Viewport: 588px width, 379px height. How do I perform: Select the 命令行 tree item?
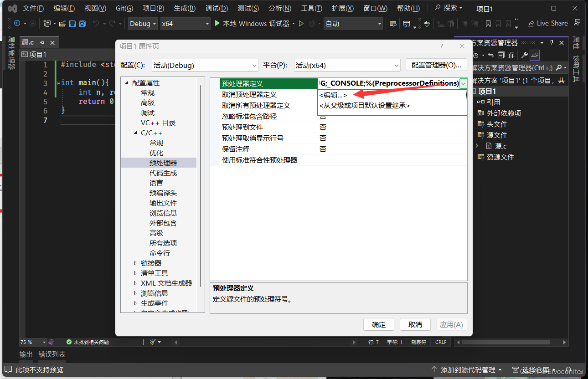tap(160, 253)
